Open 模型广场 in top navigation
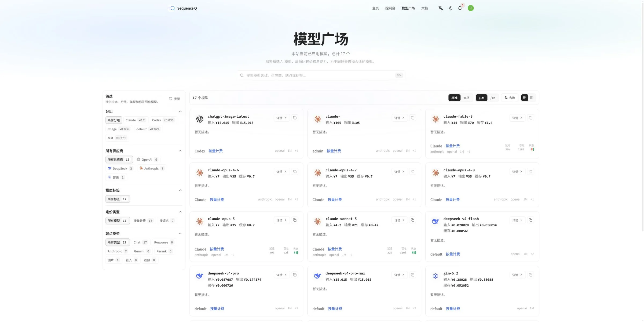Screen dimensions: 644x322 pos(408,8)
